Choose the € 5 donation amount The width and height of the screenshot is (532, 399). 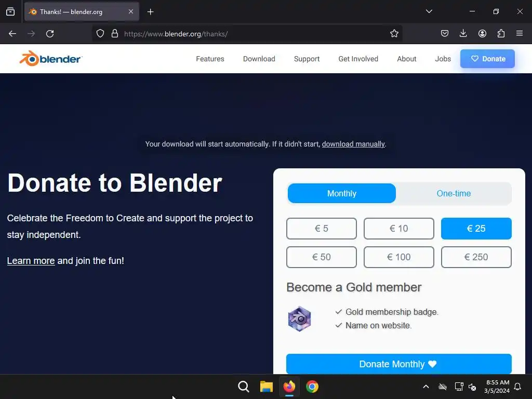321,229
